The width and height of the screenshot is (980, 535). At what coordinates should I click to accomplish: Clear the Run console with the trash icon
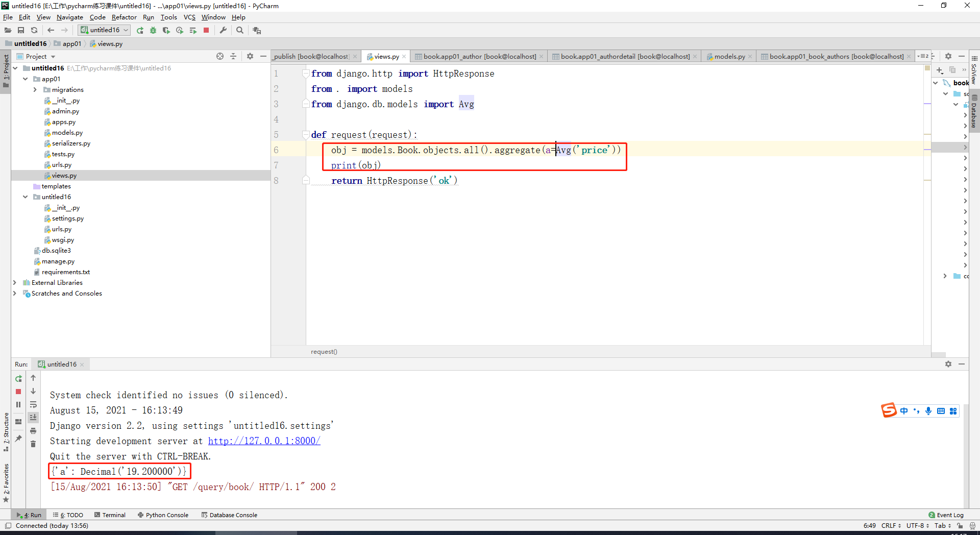[33, 444]
